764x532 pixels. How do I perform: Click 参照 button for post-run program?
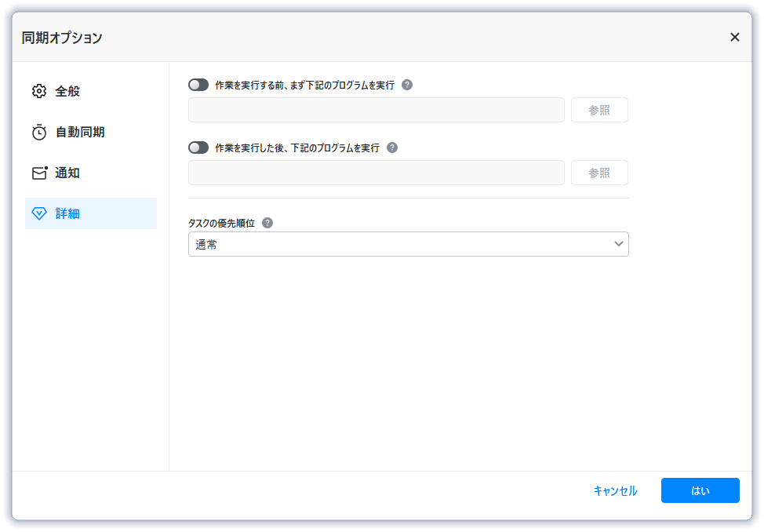coord(599,173)
